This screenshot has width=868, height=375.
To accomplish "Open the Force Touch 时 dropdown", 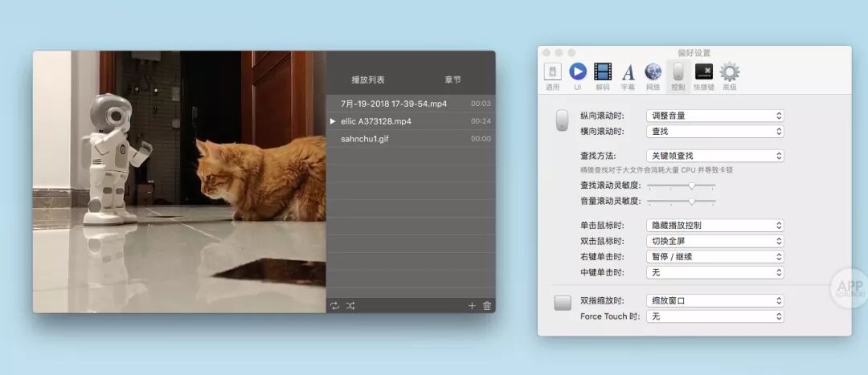I will pos(714,316).
